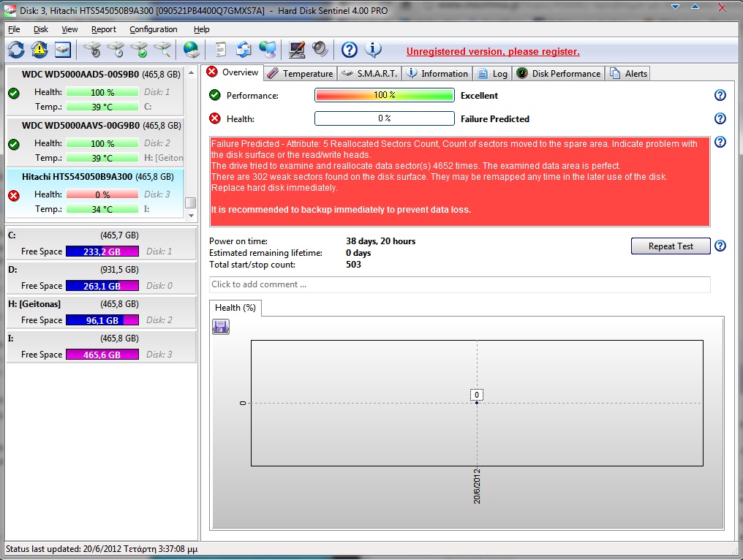This screenshot has height=560, width=743.
Task: Click the Performance 100 % gradient bar
Action: point(384,95)
